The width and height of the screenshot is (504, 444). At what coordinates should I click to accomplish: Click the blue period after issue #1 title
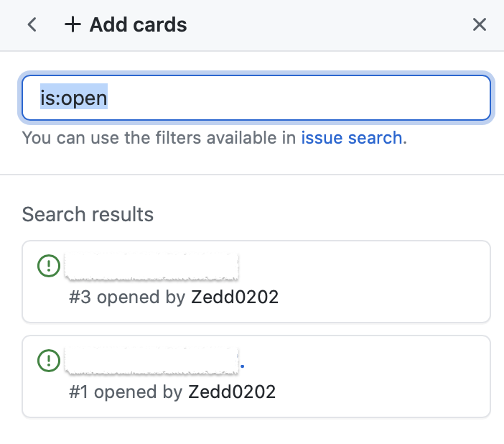pyautogui.click(x=243, y=366)
